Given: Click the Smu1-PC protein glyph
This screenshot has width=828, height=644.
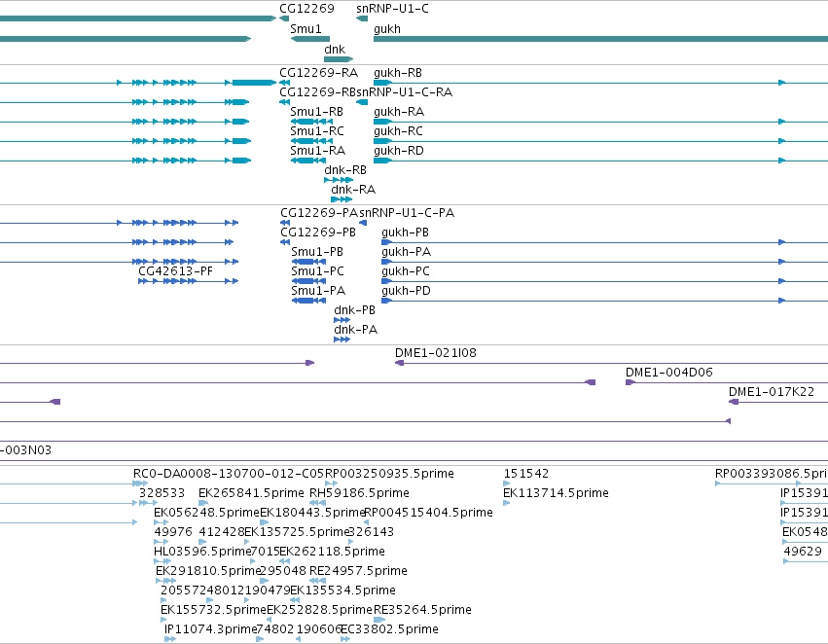Looking at the screenshot, I should pos(308,281).
